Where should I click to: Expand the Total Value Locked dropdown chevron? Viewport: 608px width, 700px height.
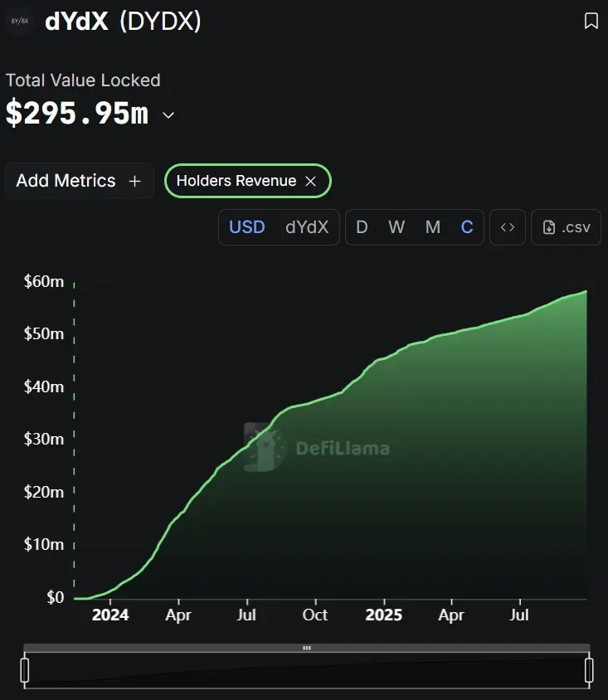[168, 115]
